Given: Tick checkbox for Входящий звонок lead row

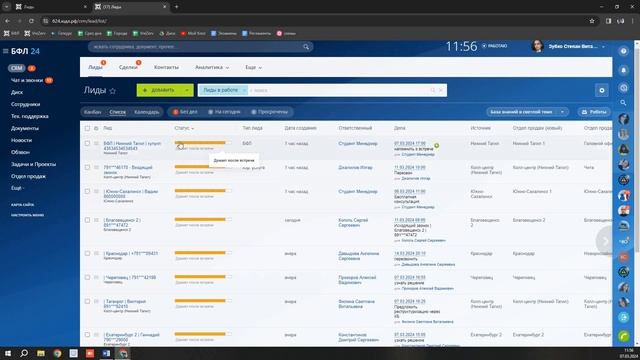Looking at the screenshot, I should (x=87, y=167).
